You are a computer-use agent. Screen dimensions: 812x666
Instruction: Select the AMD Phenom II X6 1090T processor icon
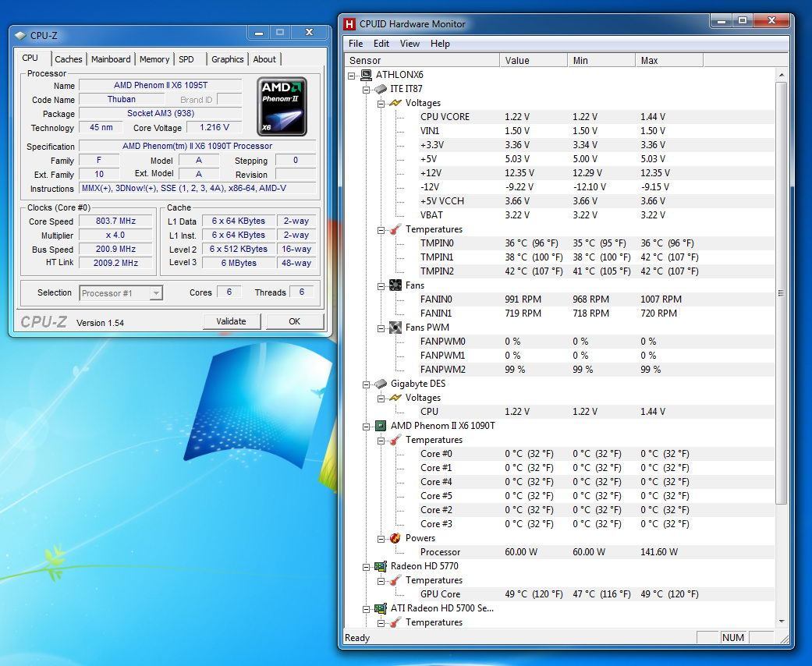381,426
